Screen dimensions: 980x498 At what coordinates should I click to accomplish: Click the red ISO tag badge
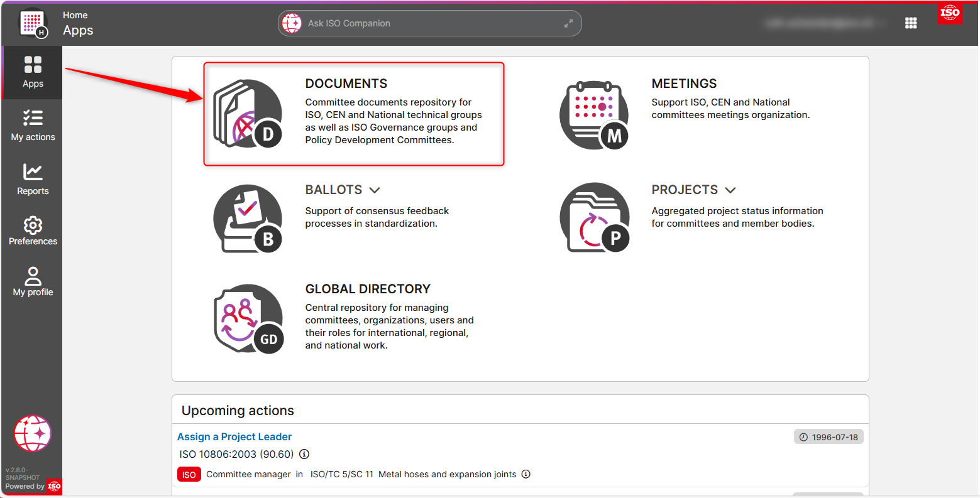coord(189,475)
